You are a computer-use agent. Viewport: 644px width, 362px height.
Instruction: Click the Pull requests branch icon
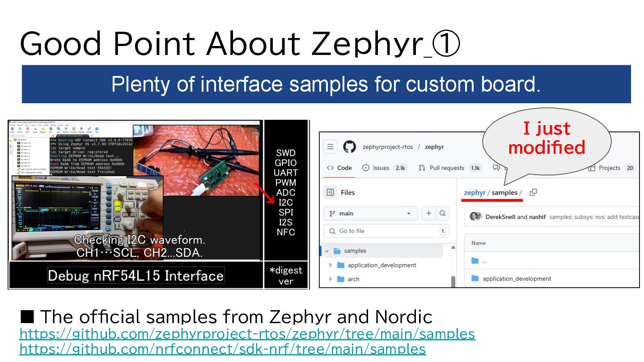[x=422, y=168]
